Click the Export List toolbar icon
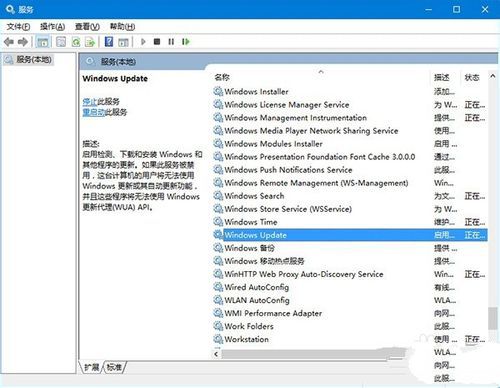The height and width of the screenshot is (388, 500). click(90, 42)
